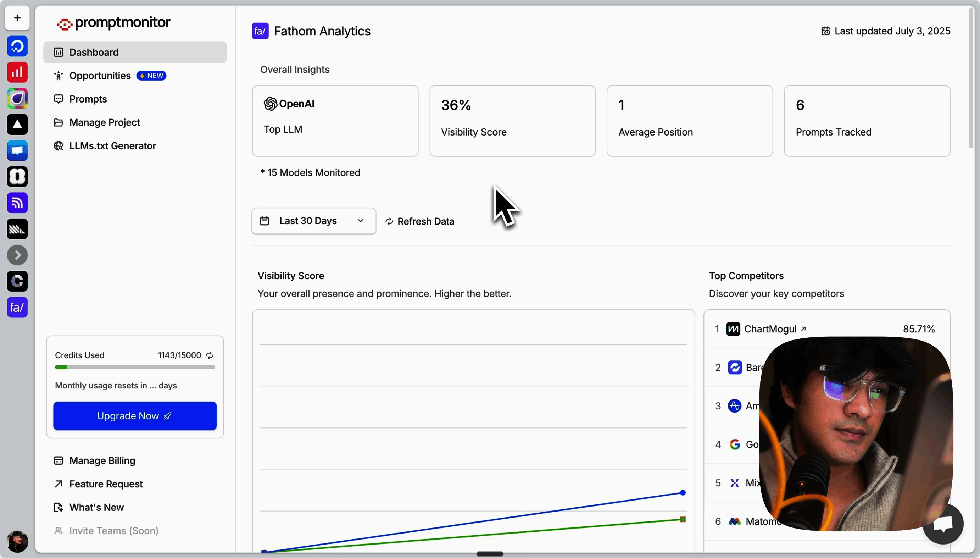This screenshot has width=980, height=558.
Task: Open the red bar chart app icon
Action: point(17,72)
